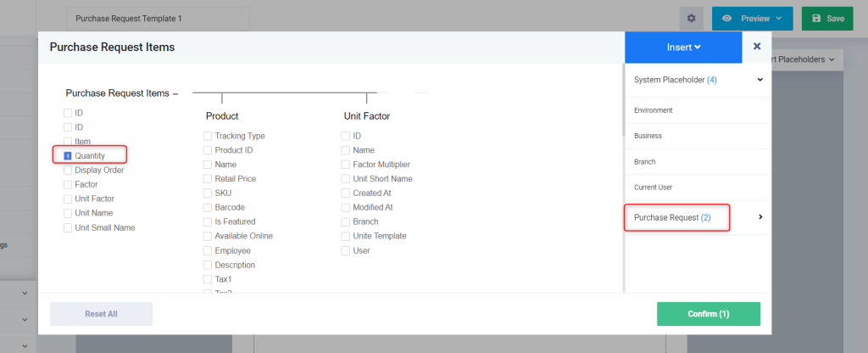The height and width of the screenshot is (353, 868).
Task: Uncheck the Quantity checkbox
Action: coord(68,156)
